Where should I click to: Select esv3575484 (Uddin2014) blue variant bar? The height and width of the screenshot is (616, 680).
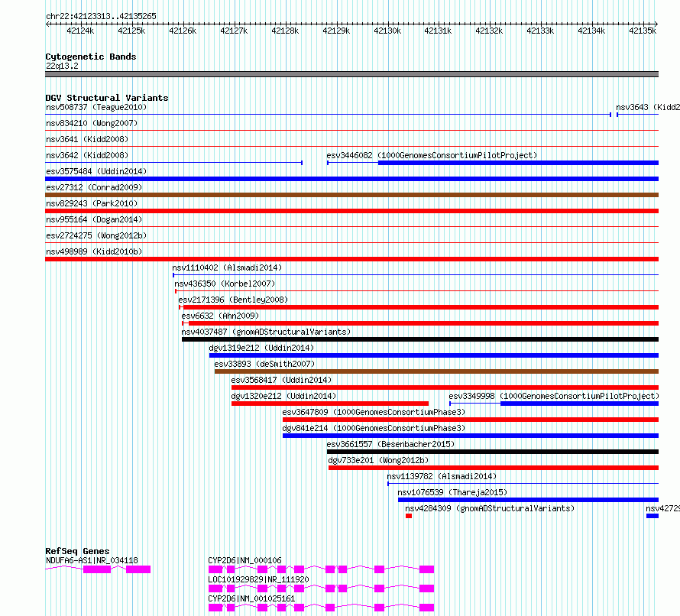pos(351,179)
